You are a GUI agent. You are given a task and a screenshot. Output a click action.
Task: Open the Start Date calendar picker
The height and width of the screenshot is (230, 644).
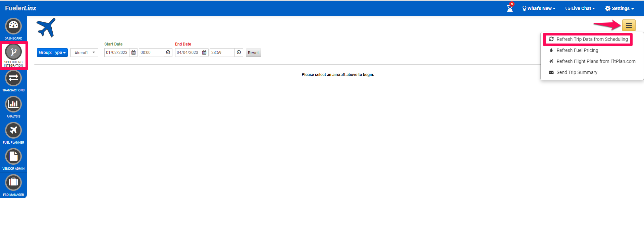click(x=133, y=53)
